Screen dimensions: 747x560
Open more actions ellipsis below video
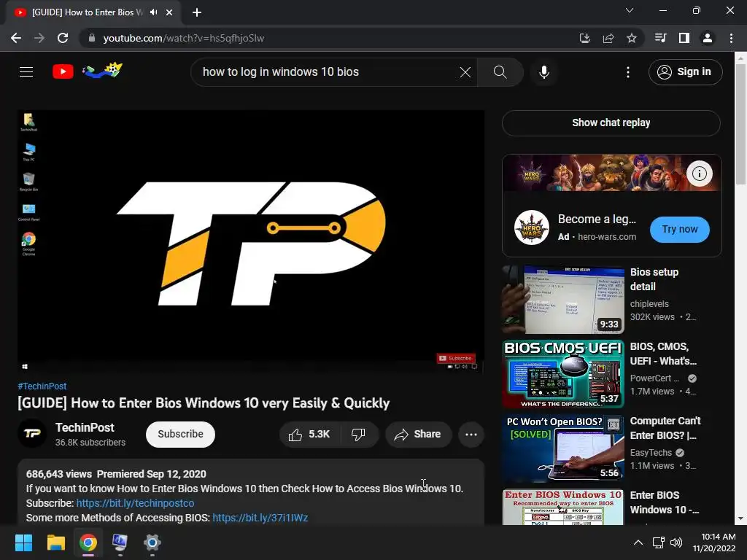471,435
